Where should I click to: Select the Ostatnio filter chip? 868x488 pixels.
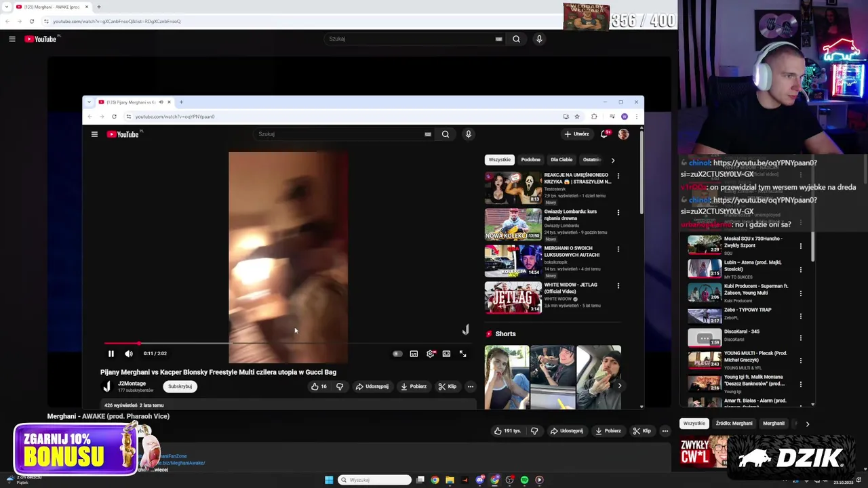591,160
